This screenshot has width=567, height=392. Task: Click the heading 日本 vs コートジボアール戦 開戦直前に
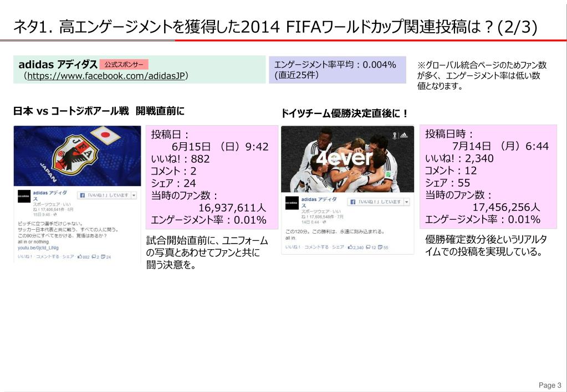coord(99,111)
